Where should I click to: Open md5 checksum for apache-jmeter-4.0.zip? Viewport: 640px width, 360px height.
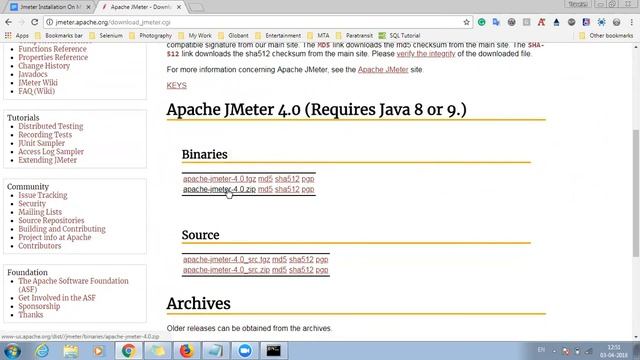265,189
